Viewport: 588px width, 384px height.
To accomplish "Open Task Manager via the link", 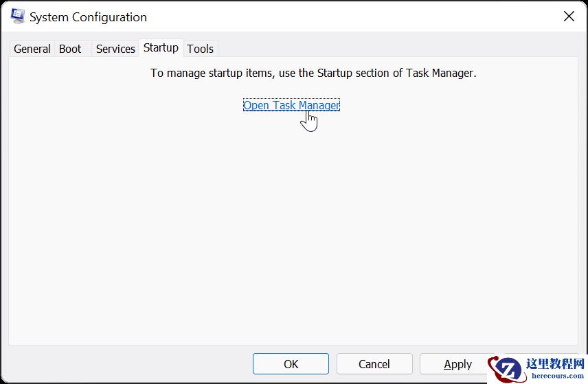I will point(291,105).
